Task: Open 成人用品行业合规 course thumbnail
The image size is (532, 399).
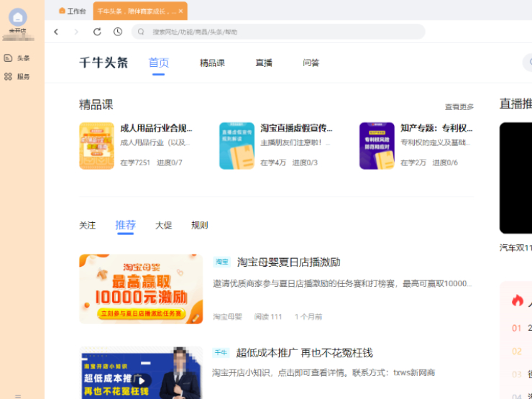Action: click(97, 146)
